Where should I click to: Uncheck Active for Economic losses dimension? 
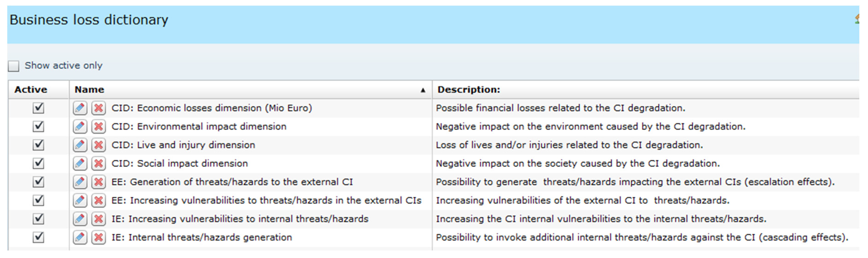(38, 108)
